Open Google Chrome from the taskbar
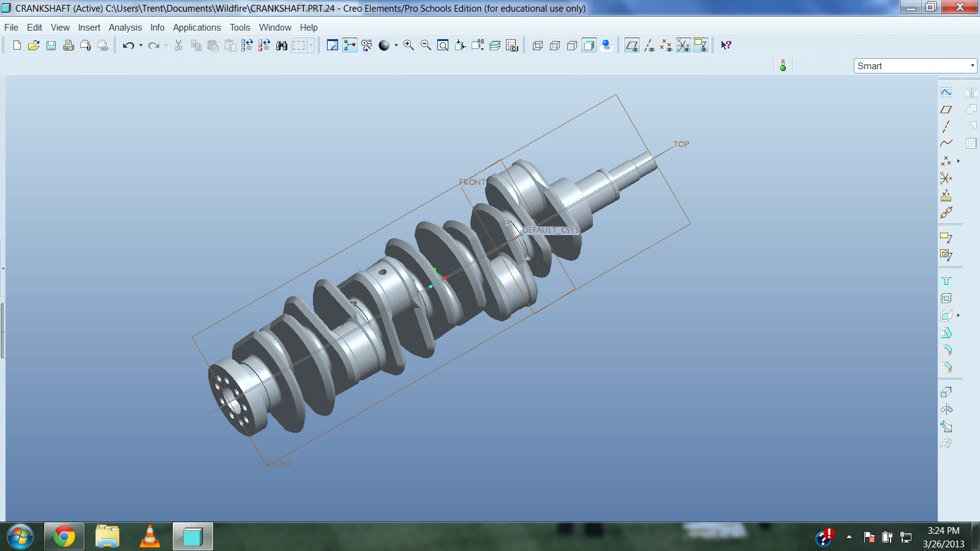Screen dimensions: 980x551 pyautogui.click(x=64, y=537)
